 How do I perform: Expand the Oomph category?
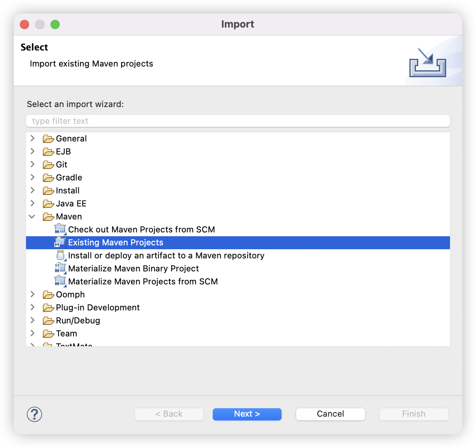33,294
